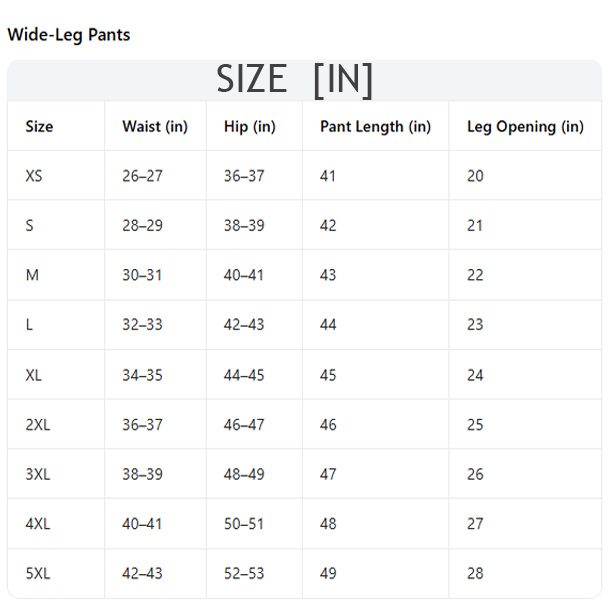Viewport: 608px width, 608px height.
Task: Click the 5XL leg opening 28
Action: [x=475, y=573]
